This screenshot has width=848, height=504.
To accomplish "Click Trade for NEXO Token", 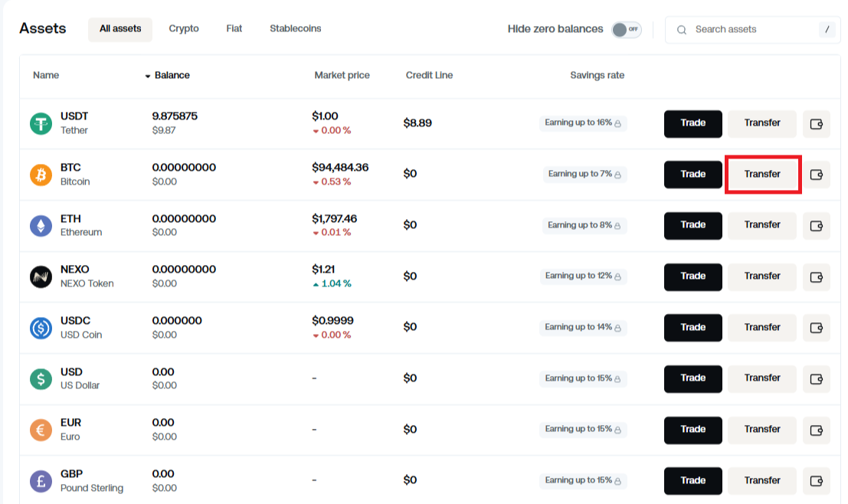I will 692,277.
